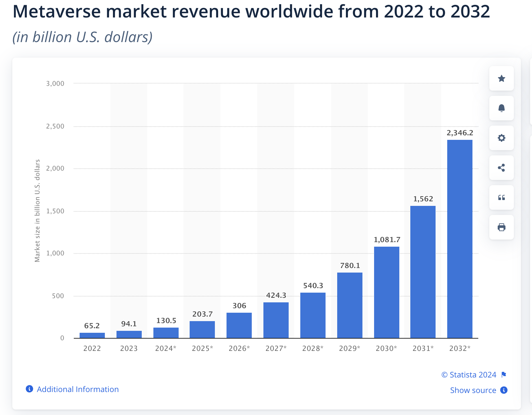Click info icon beside Additional Information
The width and height of the screenshot is (532, 415).
click(x=29, y=389)
